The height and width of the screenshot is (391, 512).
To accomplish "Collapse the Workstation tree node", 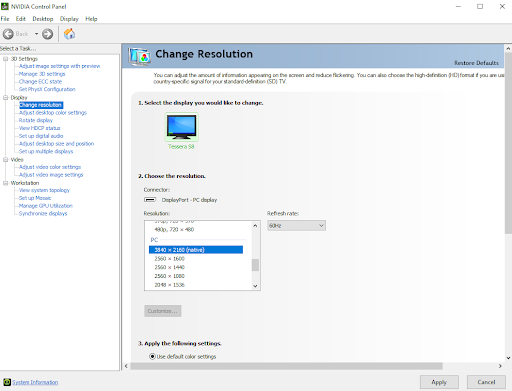I will coord(6,183).
